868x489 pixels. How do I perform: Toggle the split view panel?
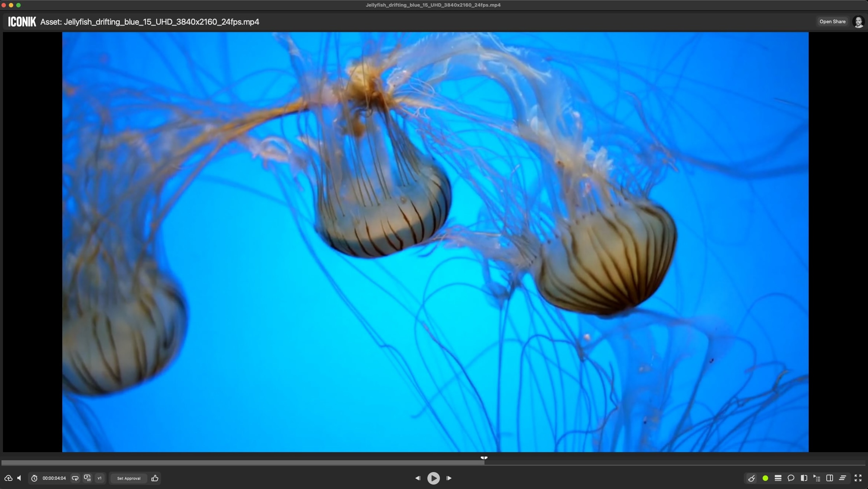tap(829, 478)
